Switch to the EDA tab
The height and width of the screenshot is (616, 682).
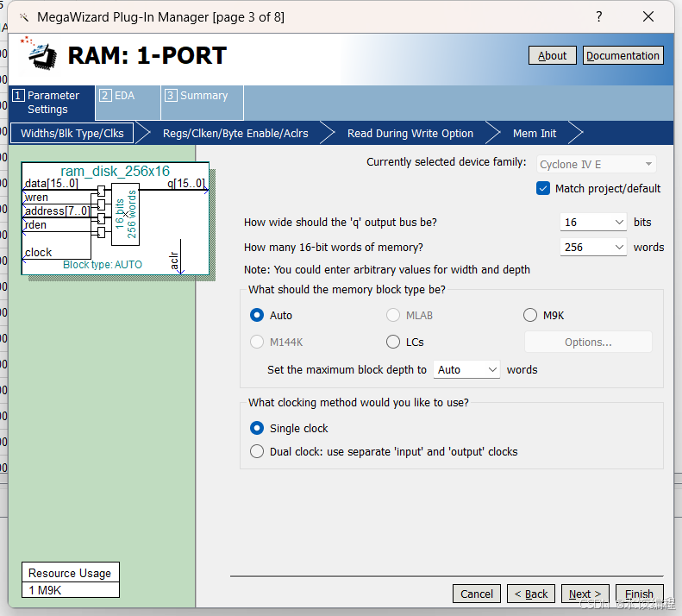tap(128, 103)
